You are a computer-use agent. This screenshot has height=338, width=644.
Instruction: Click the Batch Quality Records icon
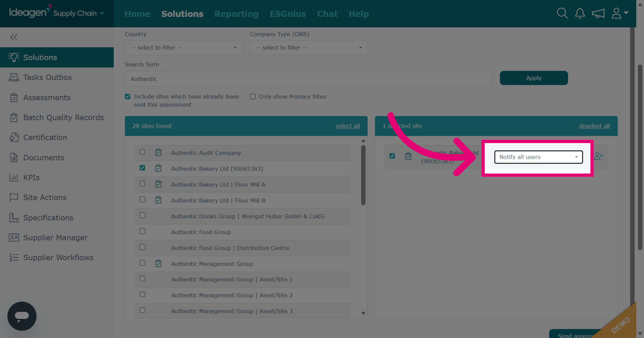pyautogui.click(x=14, y=117)
